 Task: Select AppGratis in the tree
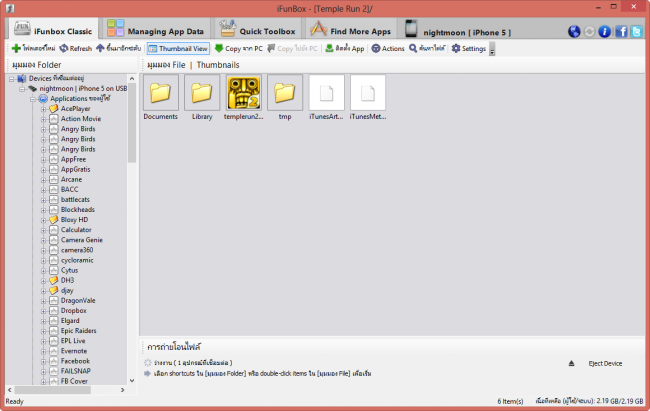click(75, 169)
